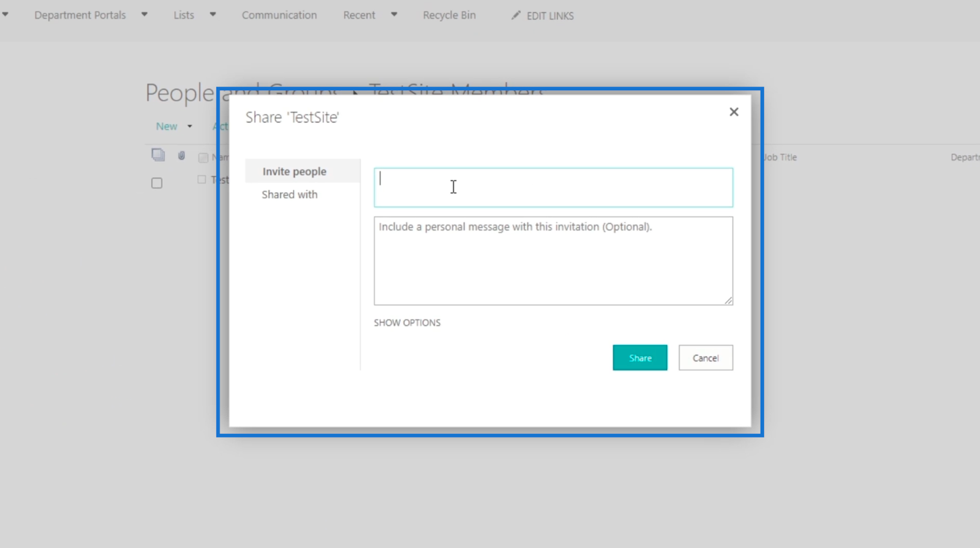
Task: Grab the message box resize handle
Action: pyautogui.click(x=728, y=300)
